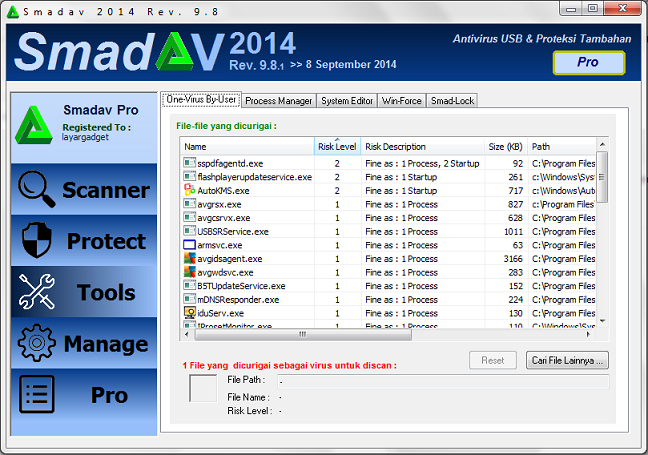Sort list by Name column header
Screen dimensions: 648x455
pyautogui.click(x=247, y=147)
